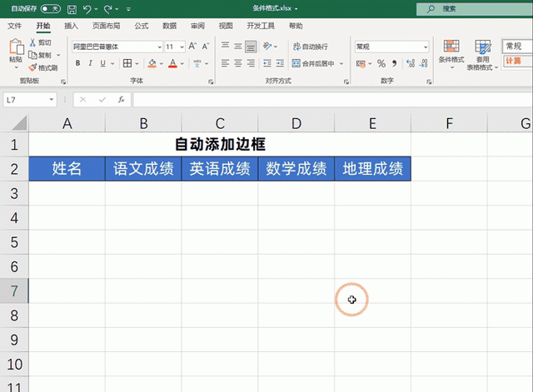This screenshot has width=533, height=392.
Task: Click Merge & Center (合并后居中)
Action: [x=313, y=63]
